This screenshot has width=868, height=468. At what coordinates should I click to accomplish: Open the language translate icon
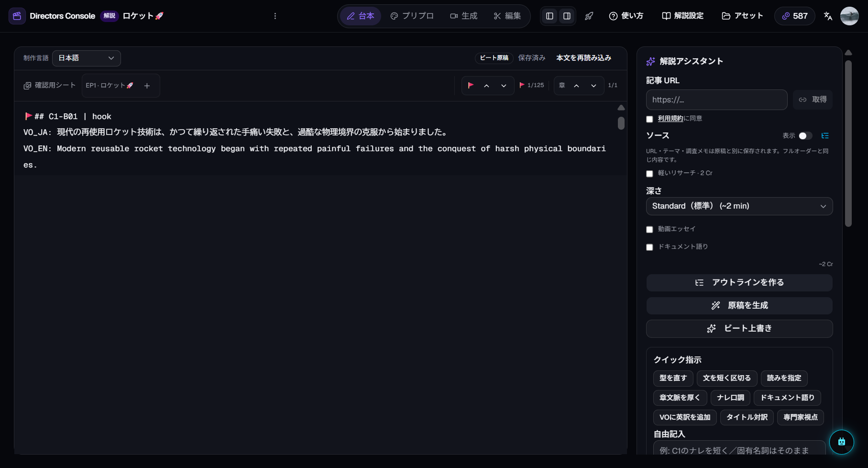(828, 16)
